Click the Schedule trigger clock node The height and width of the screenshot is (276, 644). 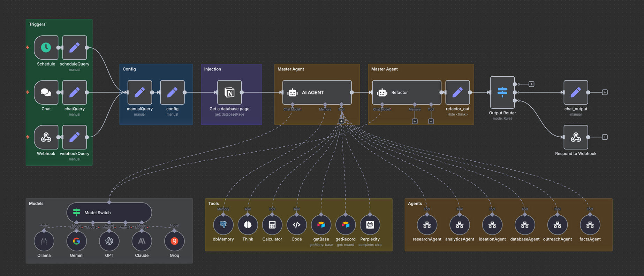pyautogui.click(x=46, y=47)
